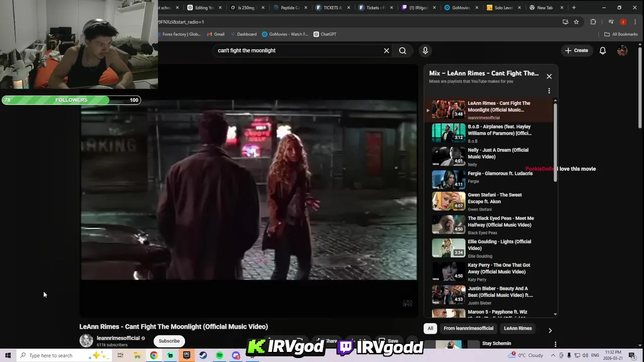Subscribe to leannrimesofficial
The image size is (644, 362).
click(169, 341)
